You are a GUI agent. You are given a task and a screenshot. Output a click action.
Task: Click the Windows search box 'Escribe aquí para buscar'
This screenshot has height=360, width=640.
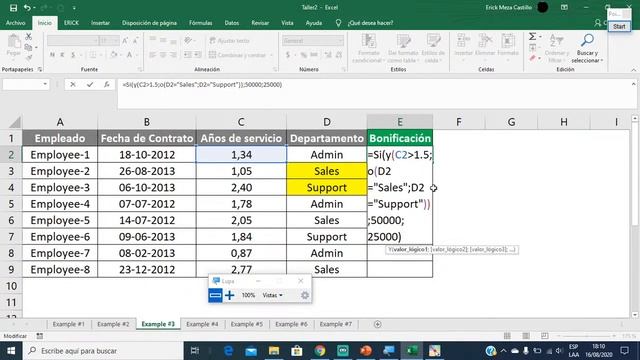[x=103, y=351]
